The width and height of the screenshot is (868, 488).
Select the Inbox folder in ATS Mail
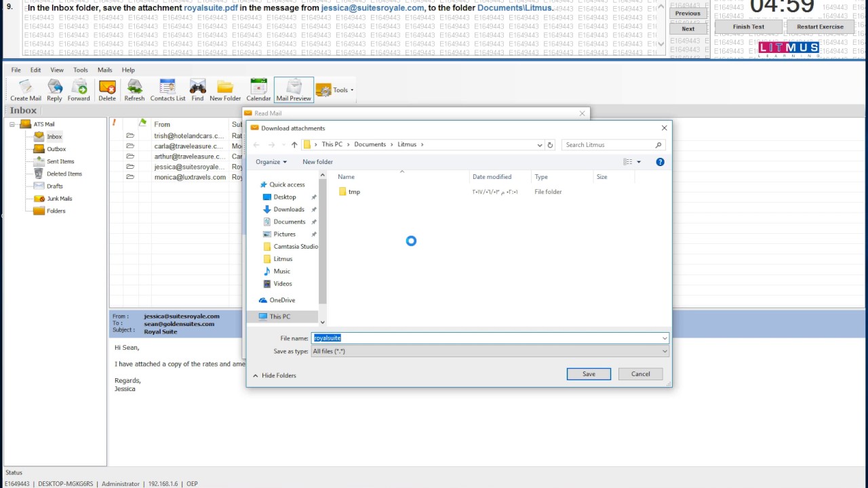(x=54, y=136)
